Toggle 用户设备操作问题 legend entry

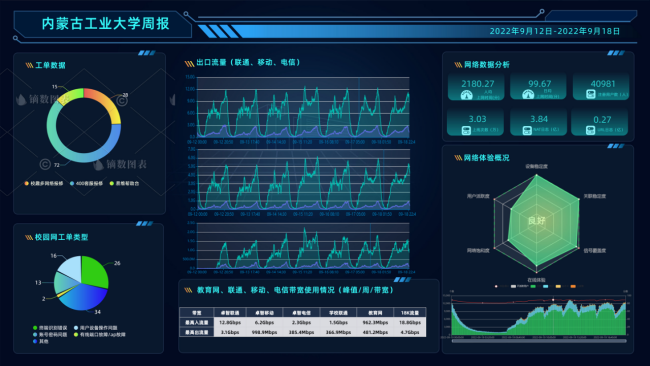(x=95, y=328)
